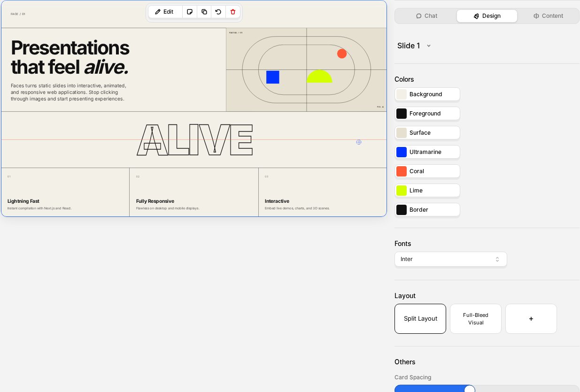The image size is (580, 392).
Task: Select the Design tab
Action: (487, 16)
